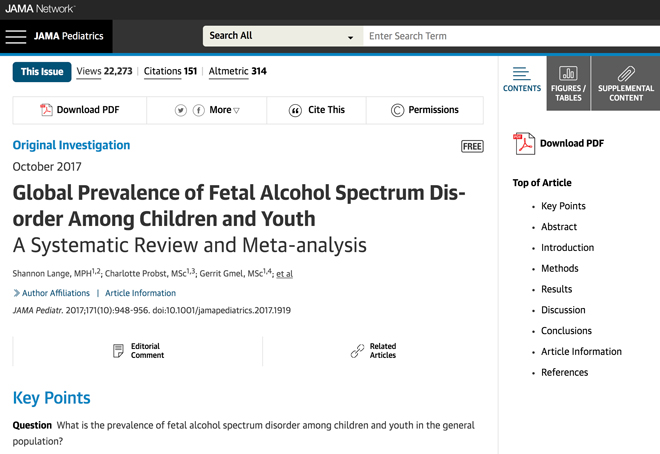The height and width of the screenshot is (454, 660).
Task: Switch to Supplemental Content tab
Action: point(626,82)
